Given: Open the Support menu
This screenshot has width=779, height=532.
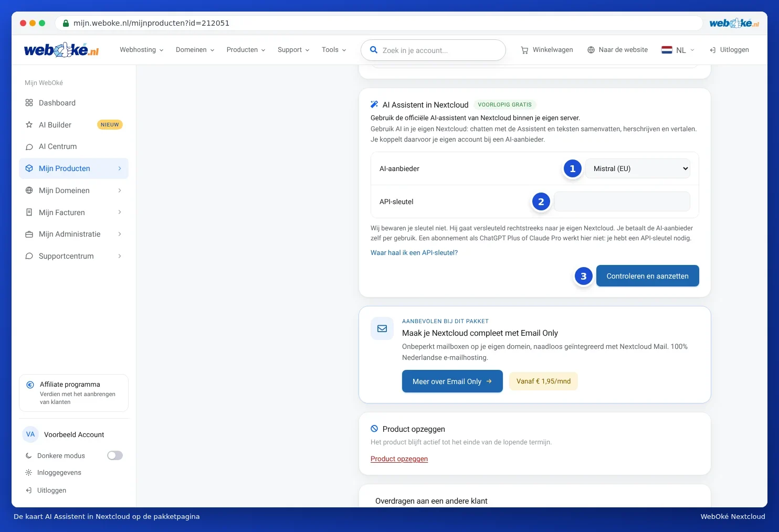Looking at the screenshot, I should click(x=293, y=50).
